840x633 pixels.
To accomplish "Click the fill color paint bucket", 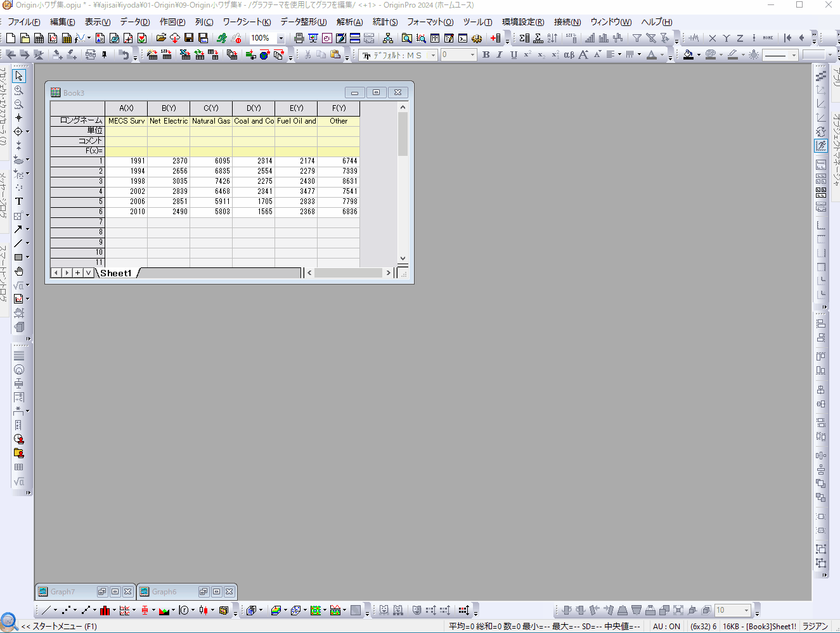I will (688, 55).
